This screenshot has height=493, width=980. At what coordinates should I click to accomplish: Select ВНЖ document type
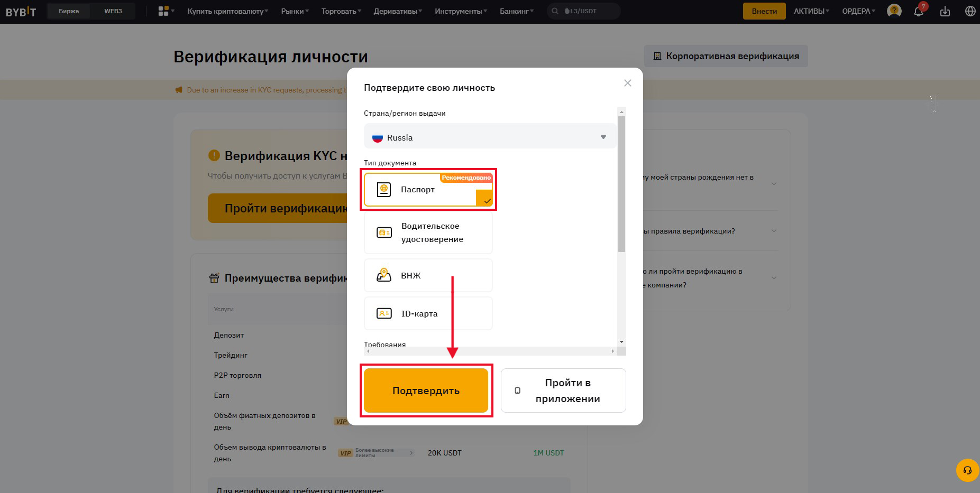point(428,275)
